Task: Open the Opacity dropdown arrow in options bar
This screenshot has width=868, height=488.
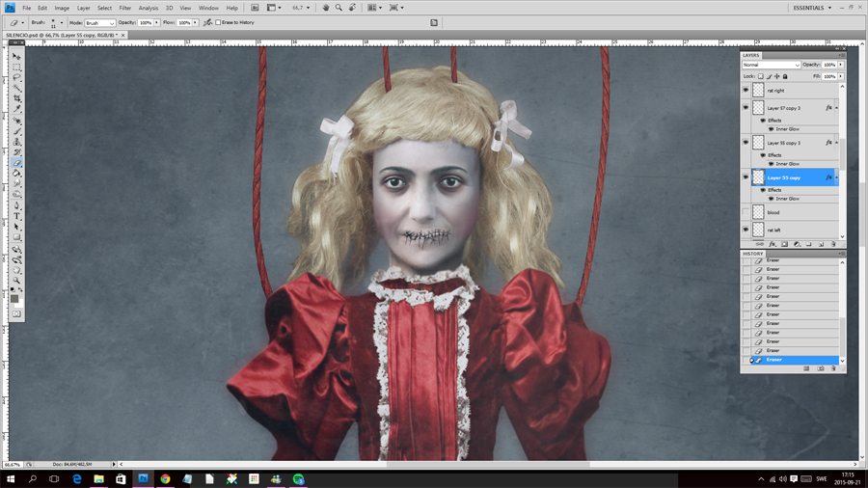Action: (x=157, y=22)
